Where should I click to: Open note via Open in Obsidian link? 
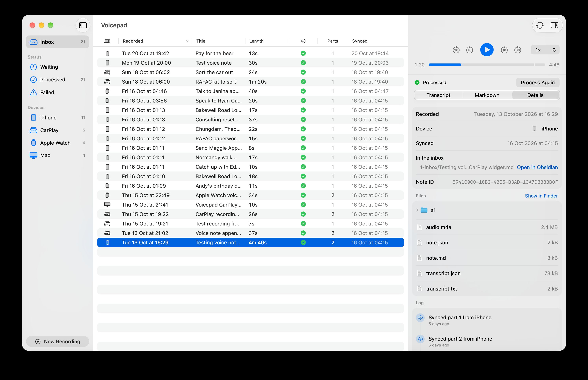537,168
